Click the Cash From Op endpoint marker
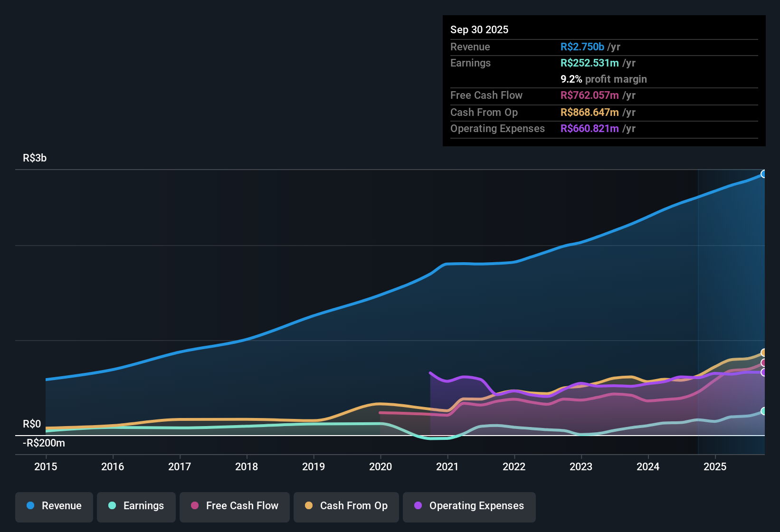780x532 pixels. [x=764, y=352]
